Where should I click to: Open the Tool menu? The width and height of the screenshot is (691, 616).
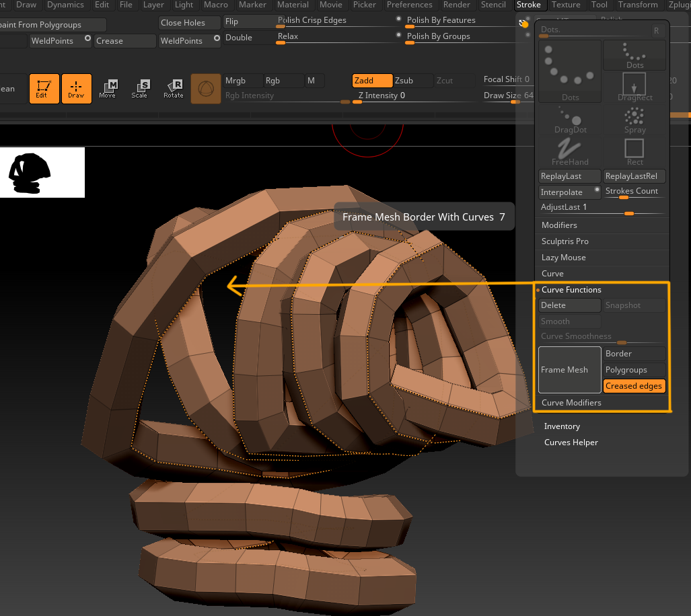(x=599, y=5)
